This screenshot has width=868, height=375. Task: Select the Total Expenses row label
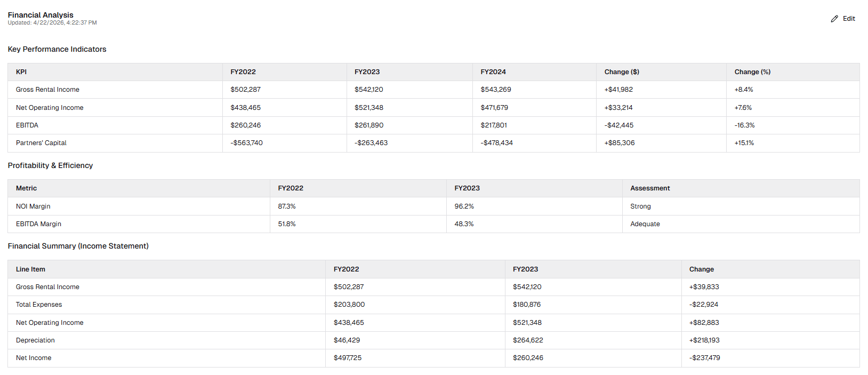[39, 305]
